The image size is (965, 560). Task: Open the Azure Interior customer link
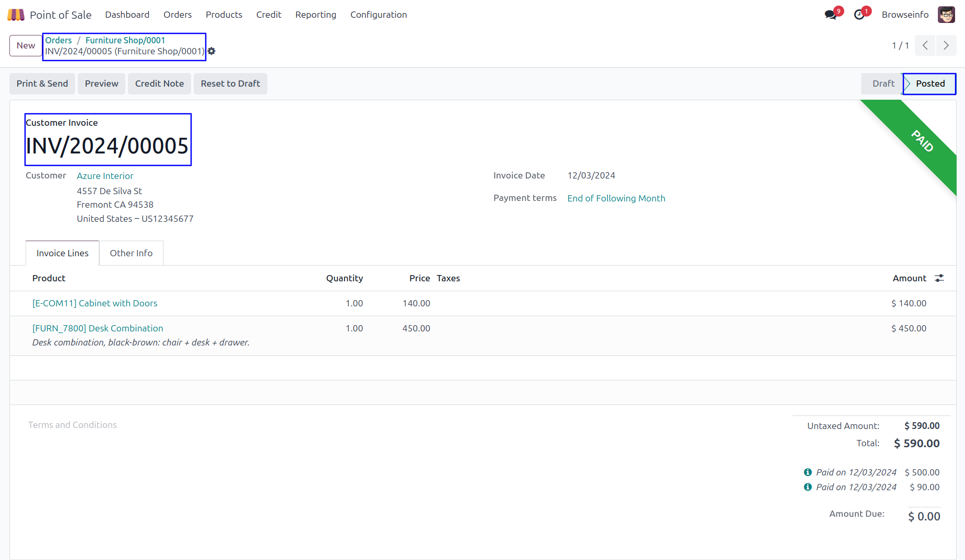[105, 176]
